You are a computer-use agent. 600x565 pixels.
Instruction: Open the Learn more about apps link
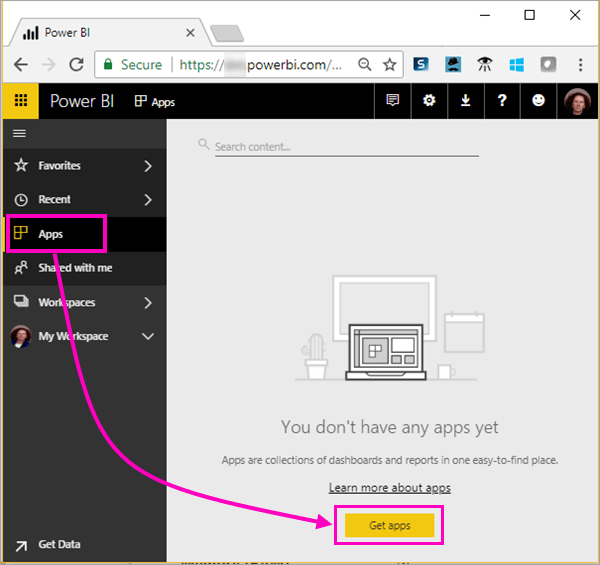[390, 488]
